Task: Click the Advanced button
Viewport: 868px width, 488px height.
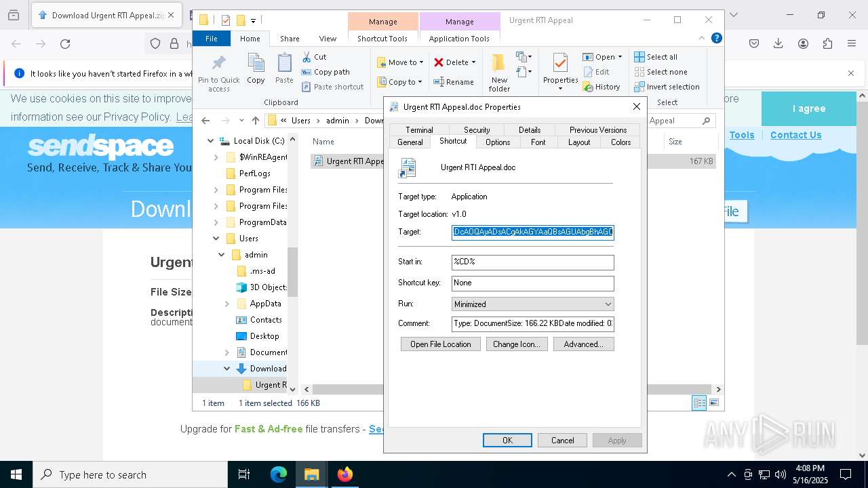Action: point(584,344)
